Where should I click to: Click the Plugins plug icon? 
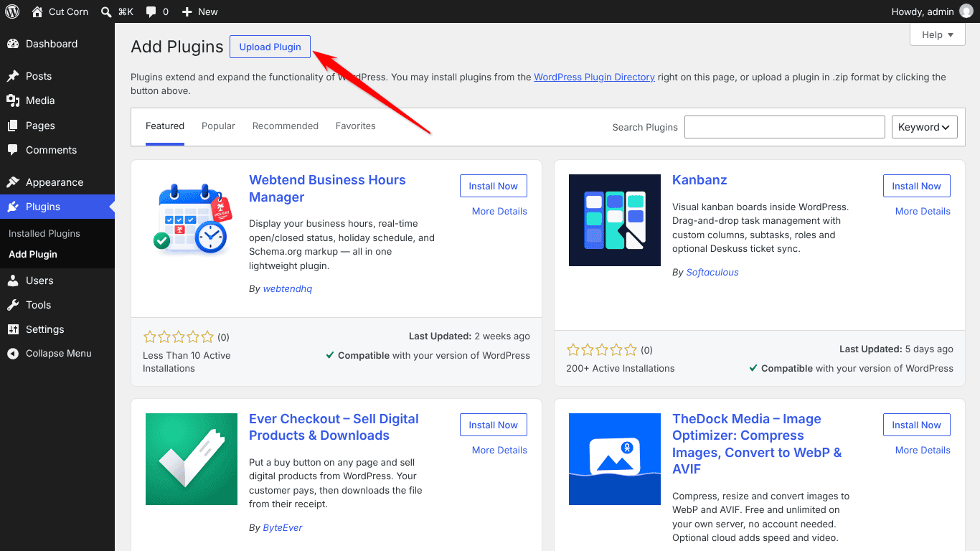point(13,207)
